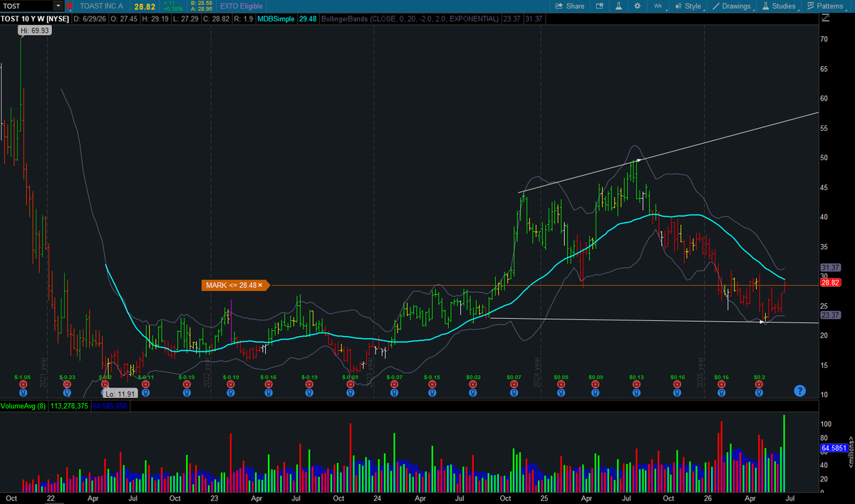Screen dimensions: 855x504
Task: Click the VolumeAvg (8) study label
Action: [24, 407]
